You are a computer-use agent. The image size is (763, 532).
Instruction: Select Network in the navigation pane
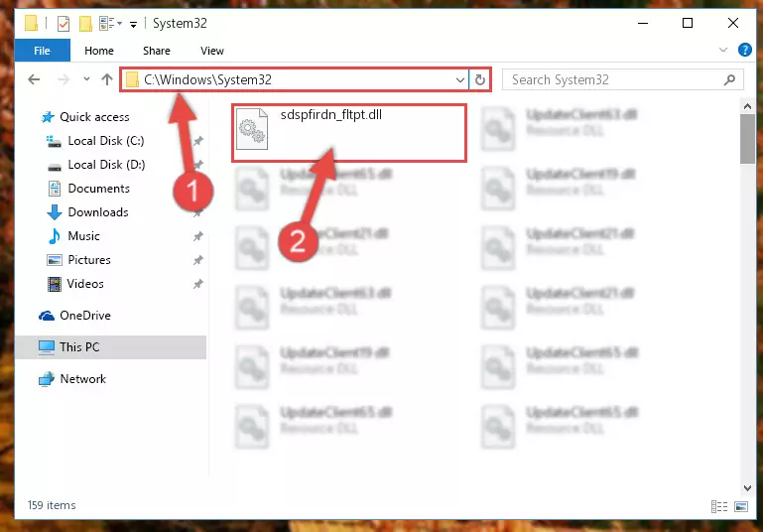click(x=82, y=379)
